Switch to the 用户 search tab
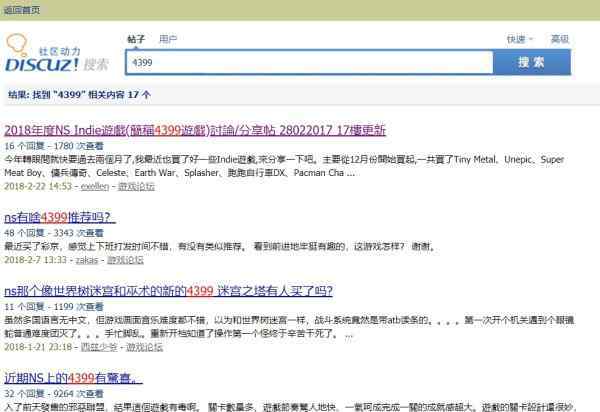The width and height of the screenshot is (600, 412). click(x=168, y=39)
